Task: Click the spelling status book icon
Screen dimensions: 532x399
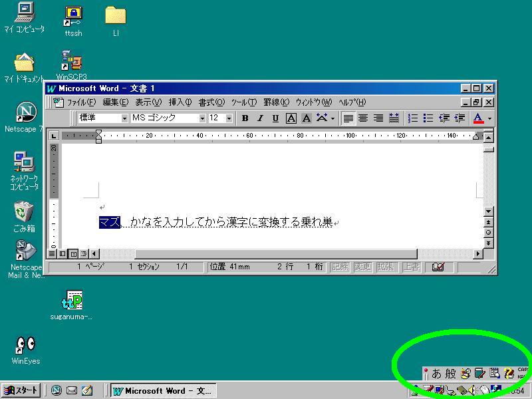Action: click(x=438, y=267)
